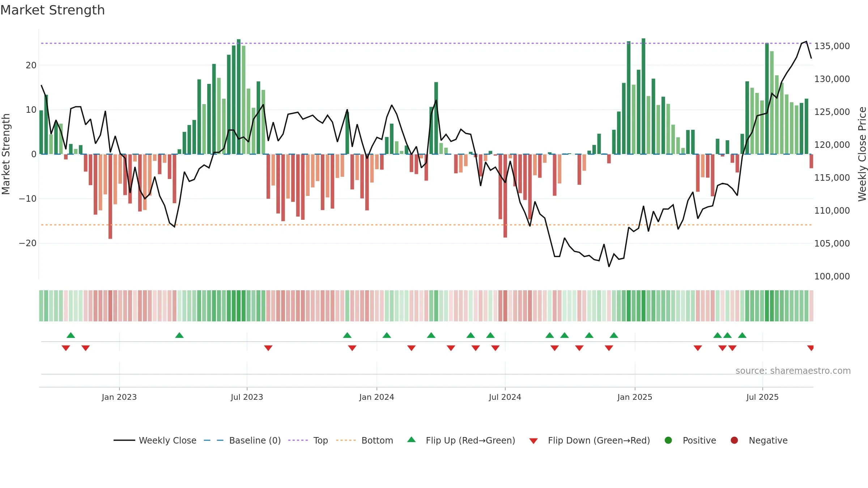Toggle the Bottom legend entry

pos(364,440)
